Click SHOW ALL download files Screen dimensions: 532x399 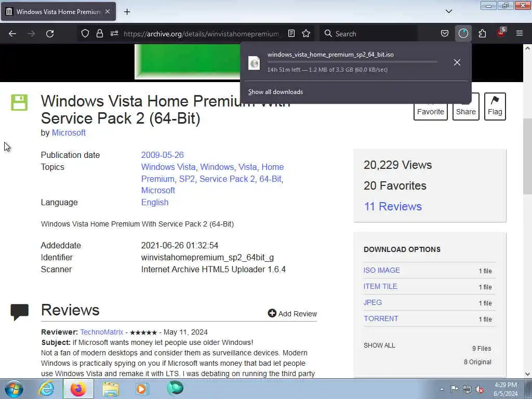pyautogui.click(x=379, y=345)
